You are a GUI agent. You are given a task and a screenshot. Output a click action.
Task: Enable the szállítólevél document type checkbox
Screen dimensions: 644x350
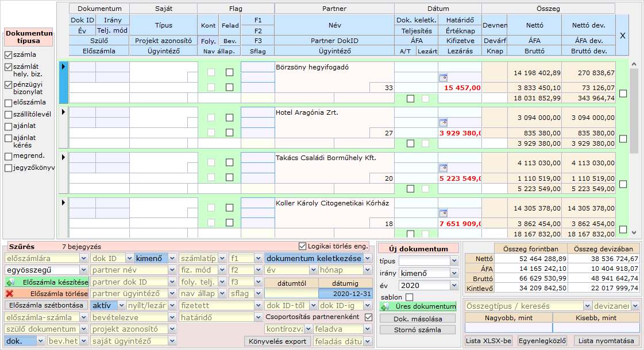(8, 114)
